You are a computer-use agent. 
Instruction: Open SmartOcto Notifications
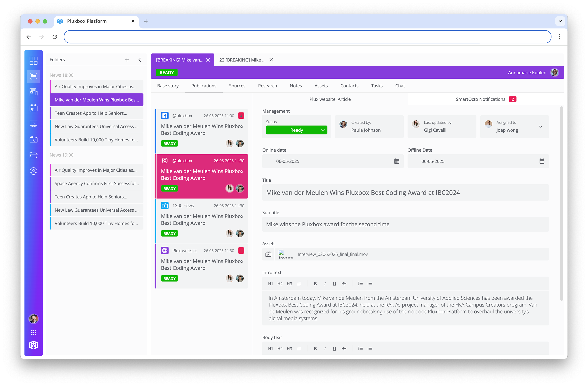pos(480,99)
